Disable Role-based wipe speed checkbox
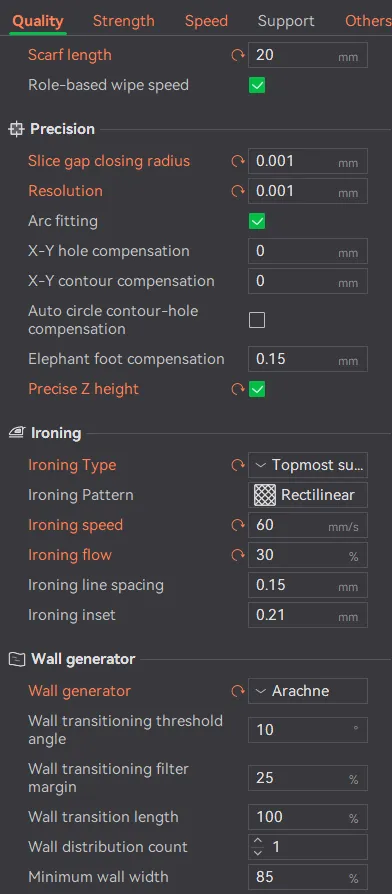Screen dimensions: 392x894 pyautogui.click(x=257, y=86)
